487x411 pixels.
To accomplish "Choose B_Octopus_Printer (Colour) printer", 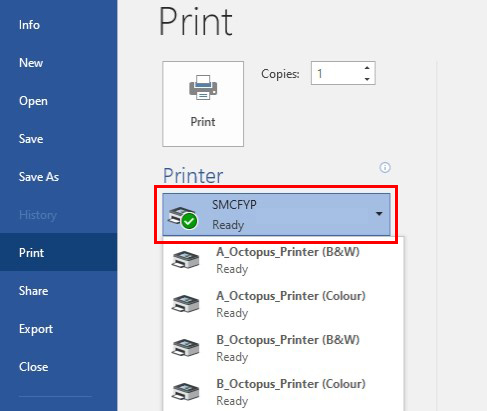I will 283,392.
